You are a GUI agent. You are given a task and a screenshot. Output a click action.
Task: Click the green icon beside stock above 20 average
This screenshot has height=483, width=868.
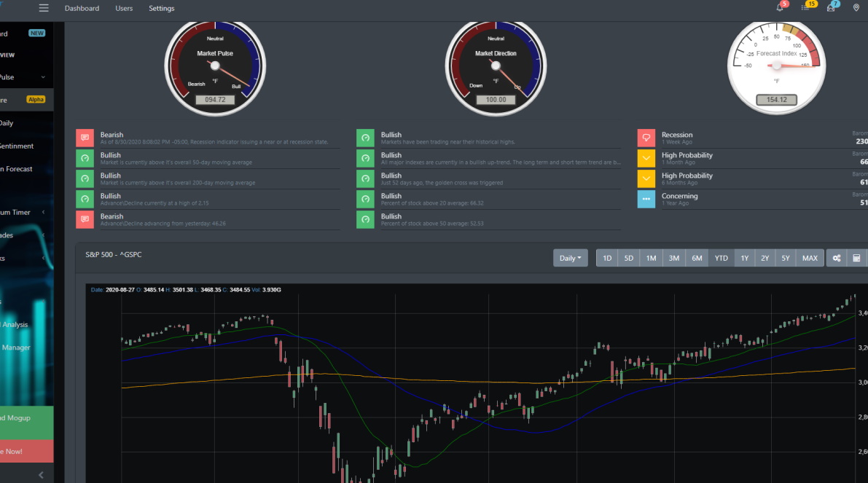(365, 199)
